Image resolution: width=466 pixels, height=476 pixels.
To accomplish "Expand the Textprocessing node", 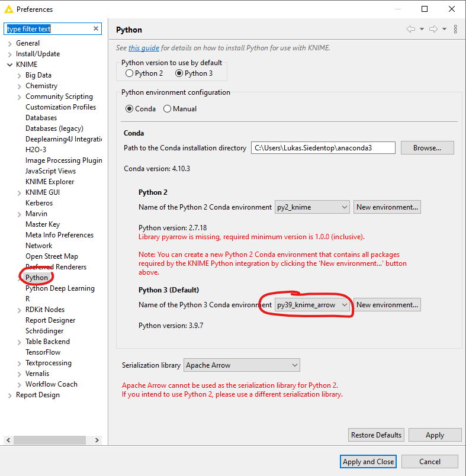I will point(19,364).
